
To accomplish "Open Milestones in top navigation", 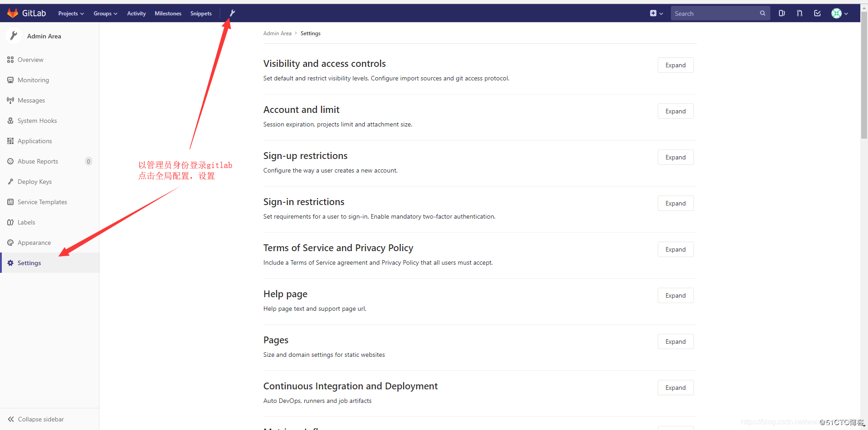I will [168, 14].
